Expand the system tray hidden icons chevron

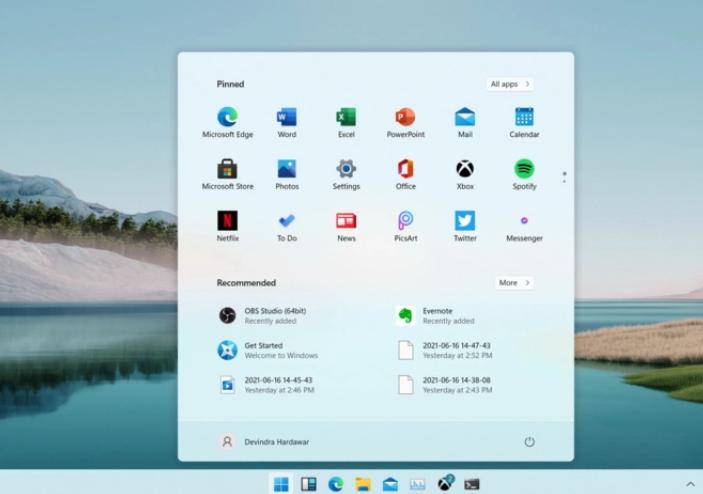point(690,484)
